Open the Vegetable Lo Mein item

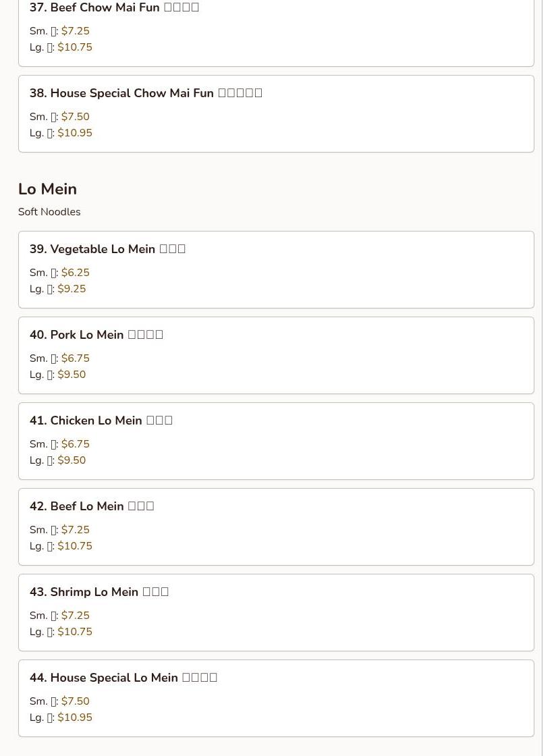click(107, 249)
